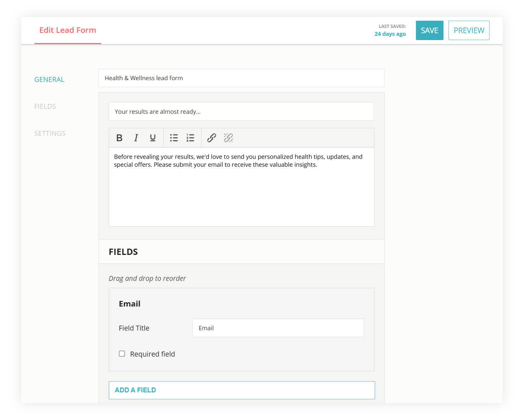This screenshot has height=420, width=524.
Task: Apply bold formatting in the text editor
Action: [x=119, y=138]
